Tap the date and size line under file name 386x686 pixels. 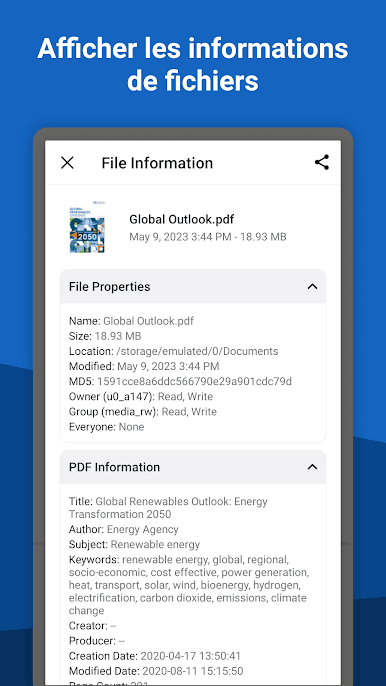207,237
